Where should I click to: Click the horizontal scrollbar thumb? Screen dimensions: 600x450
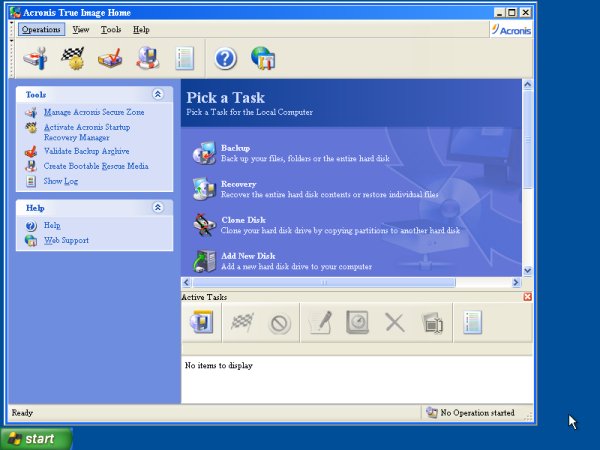pos(324,282)
